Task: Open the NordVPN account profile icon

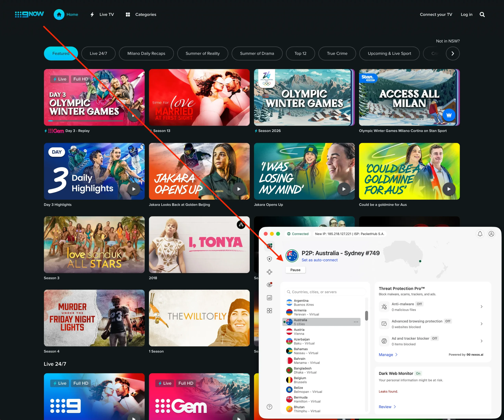Action: [x=492, y=234]
